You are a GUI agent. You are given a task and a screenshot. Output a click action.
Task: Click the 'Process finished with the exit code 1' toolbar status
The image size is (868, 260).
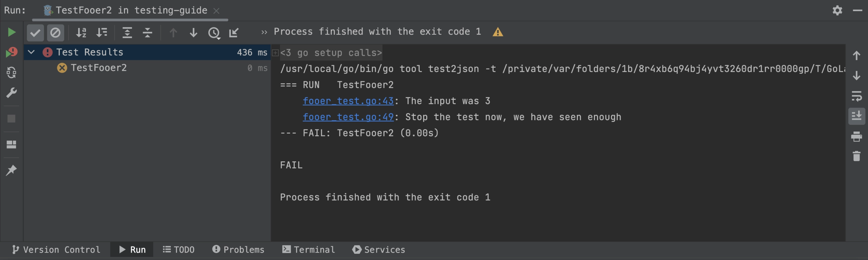click(x=377, y=32)
